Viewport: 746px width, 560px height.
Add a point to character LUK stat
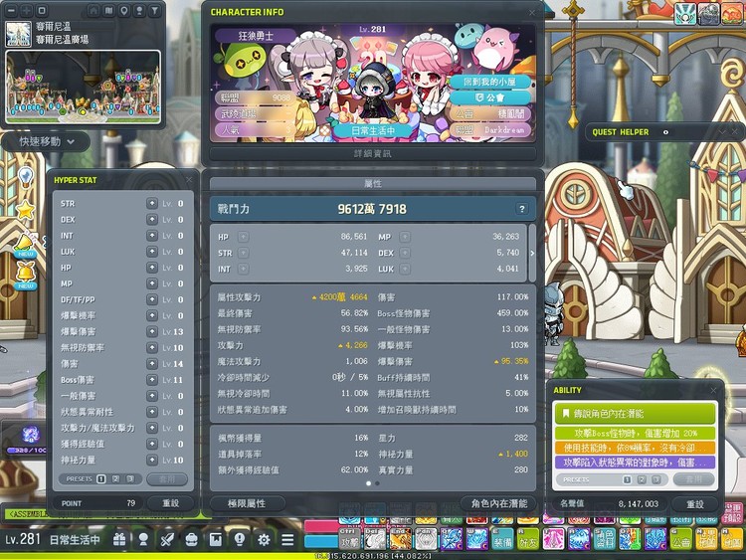405,269
